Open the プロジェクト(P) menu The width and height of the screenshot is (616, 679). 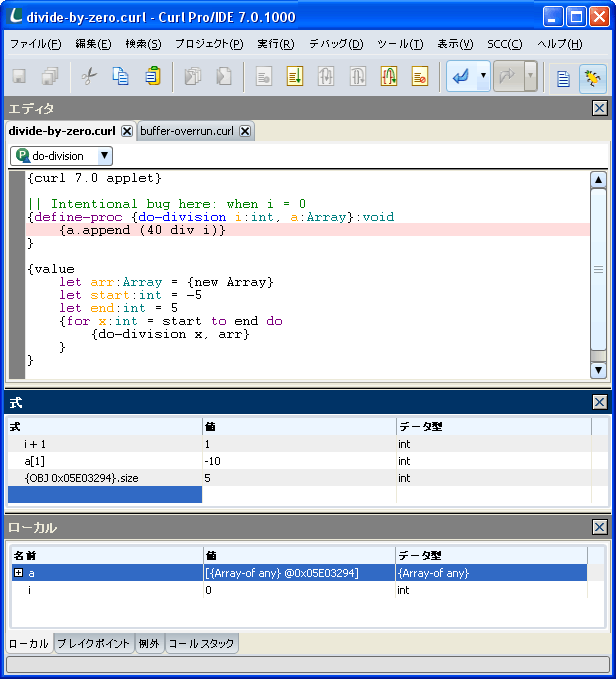[209, 44]
